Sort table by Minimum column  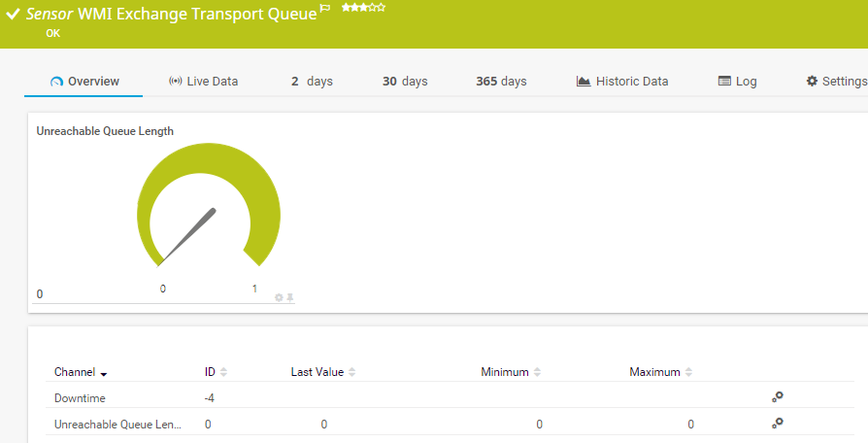click(511, 372)
